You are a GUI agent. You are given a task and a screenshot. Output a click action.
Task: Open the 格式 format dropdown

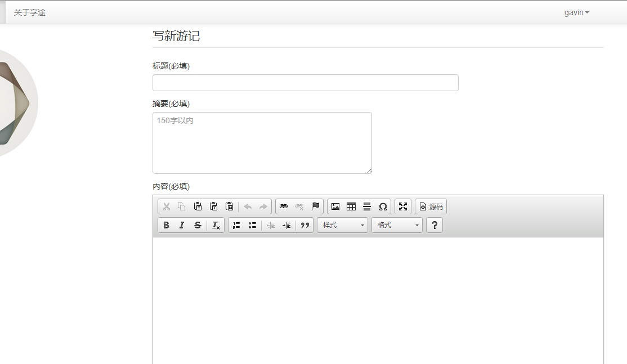(397, 225)
